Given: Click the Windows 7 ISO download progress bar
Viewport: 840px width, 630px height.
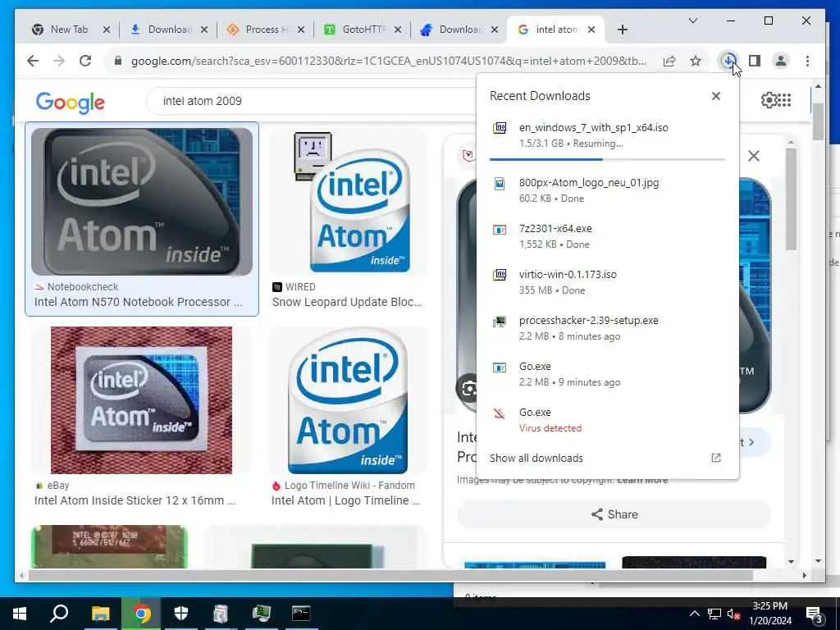Looking at the screenshot, I should (x=607, y=159).
